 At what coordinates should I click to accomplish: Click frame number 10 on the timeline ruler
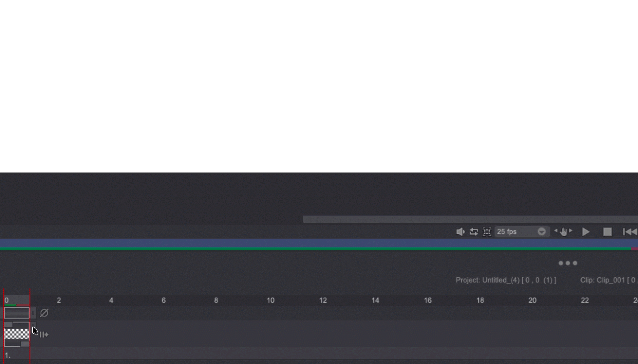pyautogui.click(x=271, y=300)
